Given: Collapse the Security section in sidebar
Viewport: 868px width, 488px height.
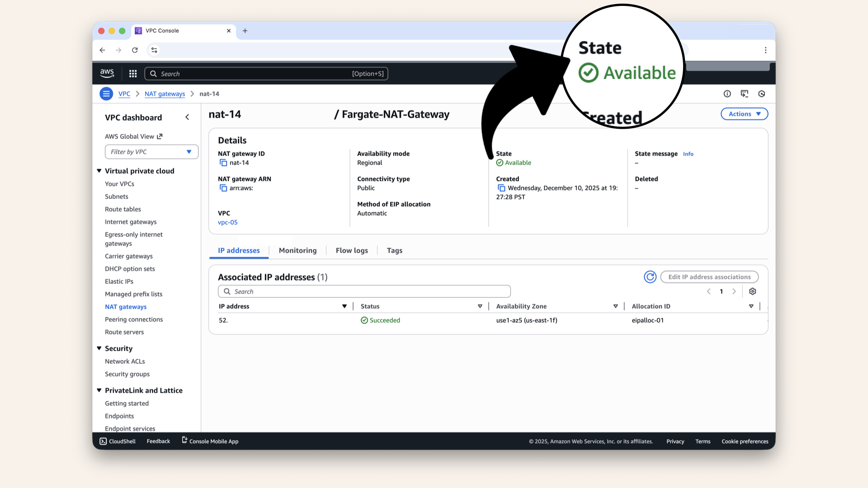Looking at the screenshot, I should (99, 348).
